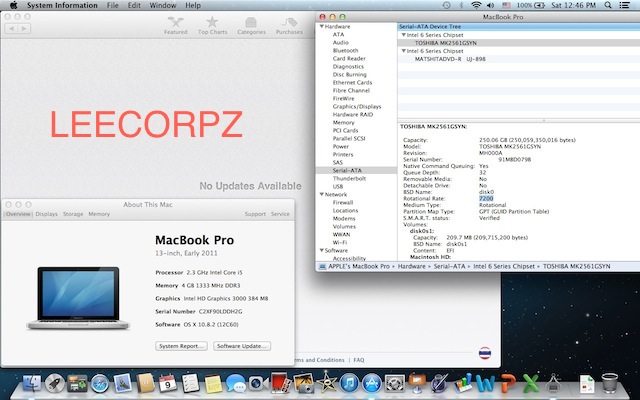The image size is (640, 400).
Task: Open iMovie star icon in Dock
Action: click(x=326, y=383)
